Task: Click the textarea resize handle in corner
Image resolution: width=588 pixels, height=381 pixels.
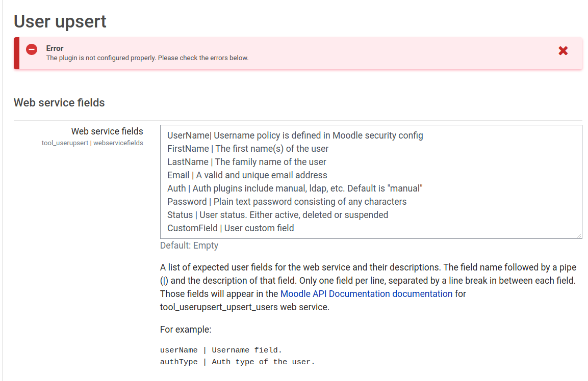Action: (x=579, y=235)
